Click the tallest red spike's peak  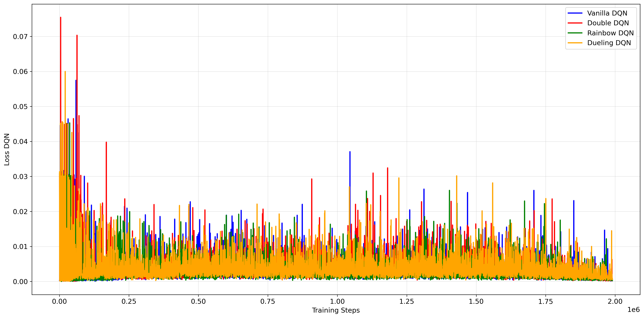pyautogui.click(x=61, y=18)
